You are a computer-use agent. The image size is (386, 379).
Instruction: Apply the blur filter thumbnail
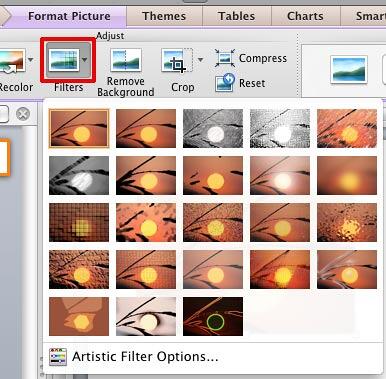pyautogui.click(x=347, y=175)
